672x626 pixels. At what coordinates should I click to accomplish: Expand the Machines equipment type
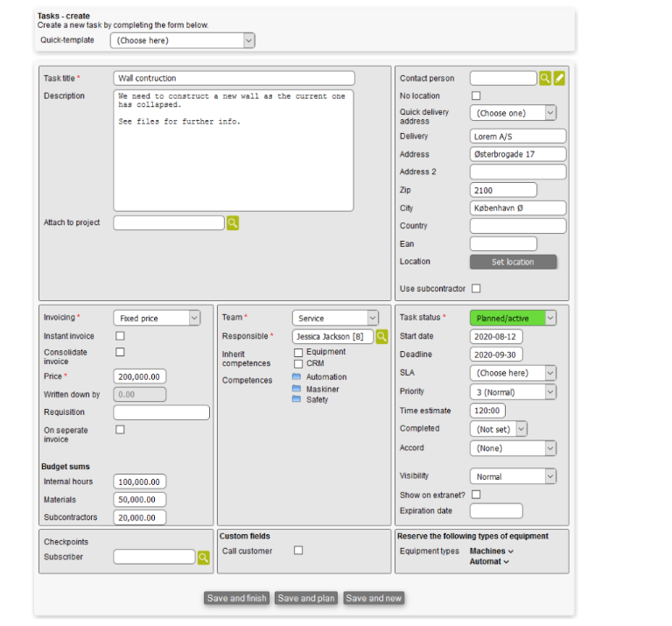click(492, 552)
